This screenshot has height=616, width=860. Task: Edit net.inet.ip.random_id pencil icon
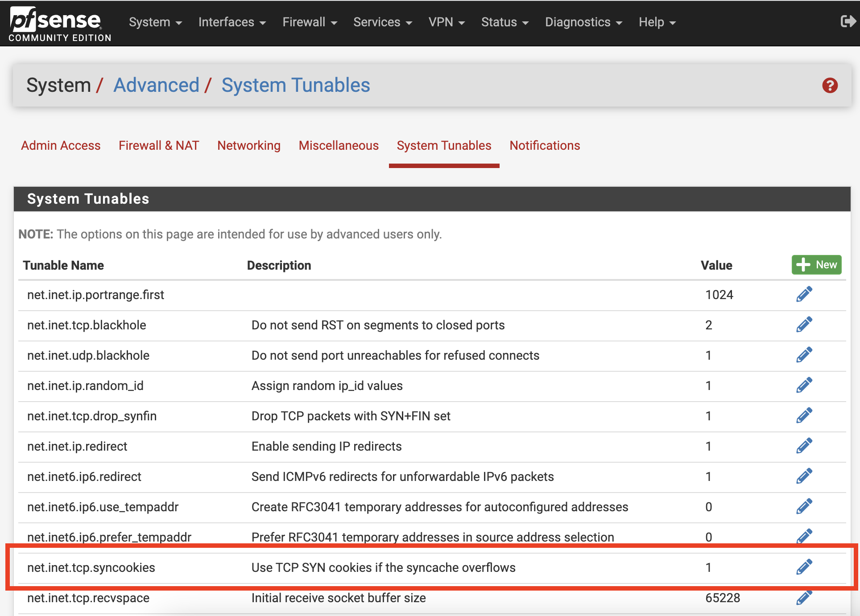coord(804,385)
